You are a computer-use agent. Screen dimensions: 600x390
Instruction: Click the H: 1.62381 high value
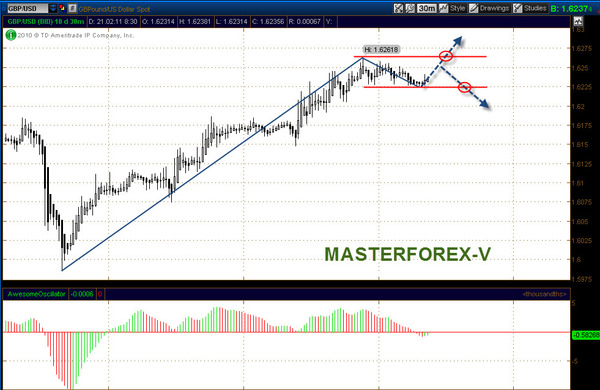point(195,21)
